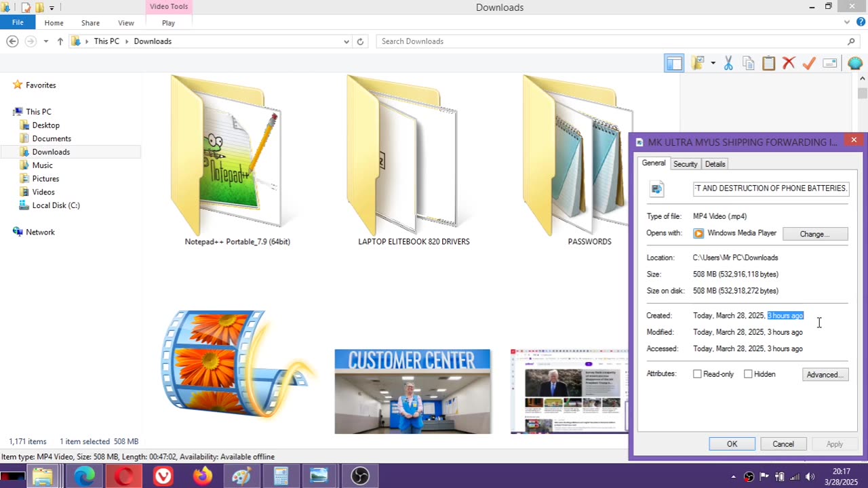Switch to the Share ribbon tab
This screenshot has height=488, width=868.
pos(90,23)
